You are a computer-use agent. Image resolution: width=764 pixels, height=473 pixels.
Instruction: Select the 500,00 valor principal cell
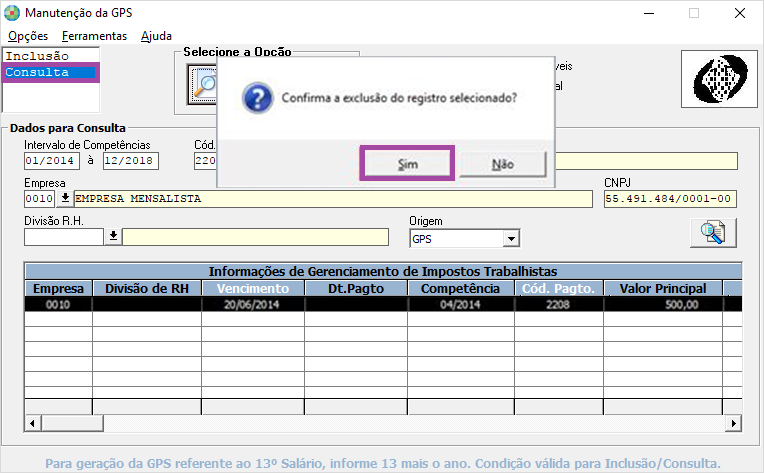click(663, 304)
